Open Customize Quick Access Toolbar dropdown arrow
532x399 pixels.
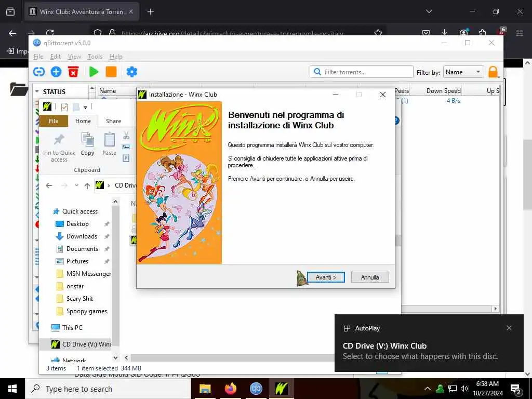86,108
